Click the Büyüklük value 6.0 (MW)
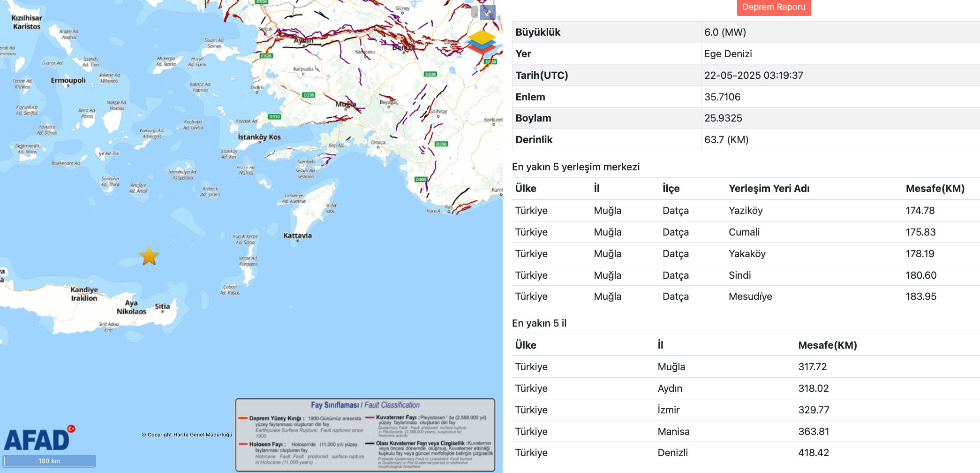 coord(725,32)
